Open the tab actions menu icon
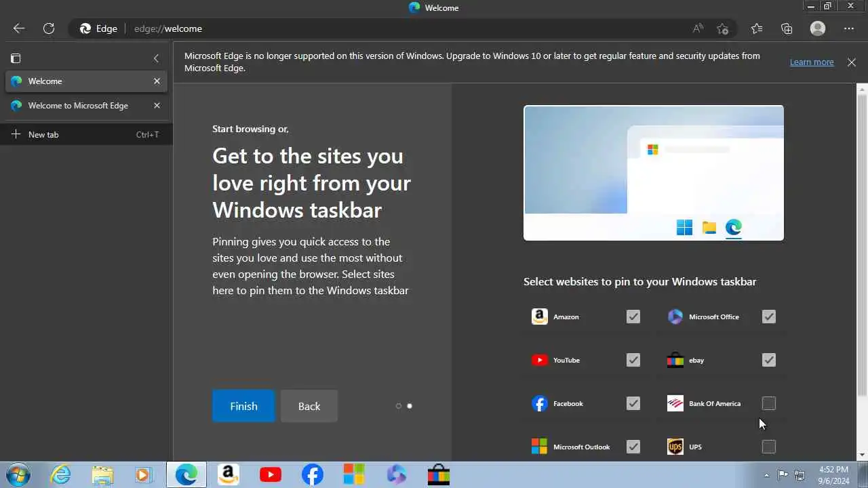Viewport: 868px width, 488px height. coord(16,58)
